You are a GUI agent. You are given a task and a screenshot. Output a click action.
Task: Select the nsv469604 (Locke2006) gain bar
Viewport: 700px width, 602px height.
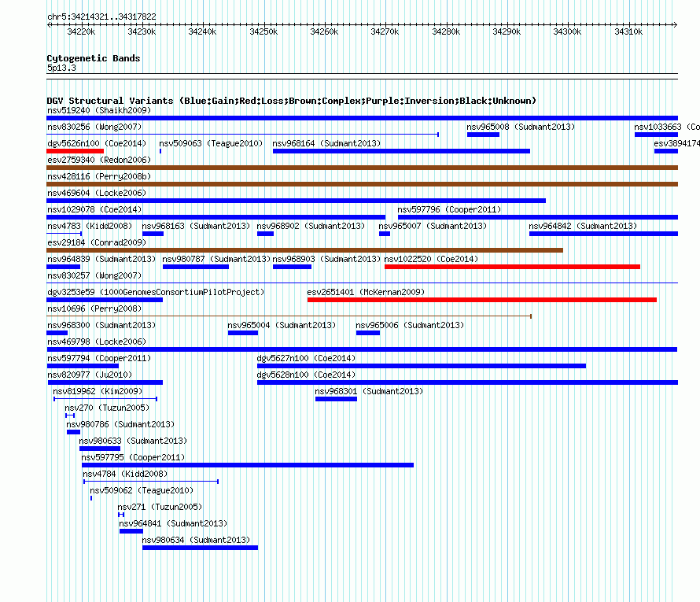(x=296, y=201)
